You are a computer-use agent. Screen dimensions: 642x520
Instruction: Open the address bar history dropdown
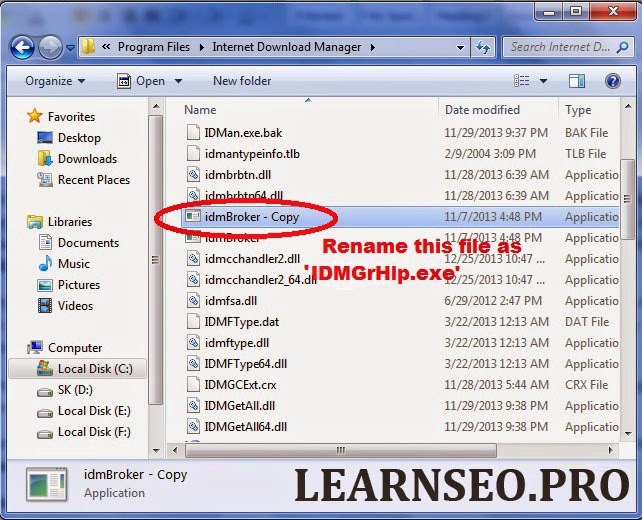tap(461, 47)
